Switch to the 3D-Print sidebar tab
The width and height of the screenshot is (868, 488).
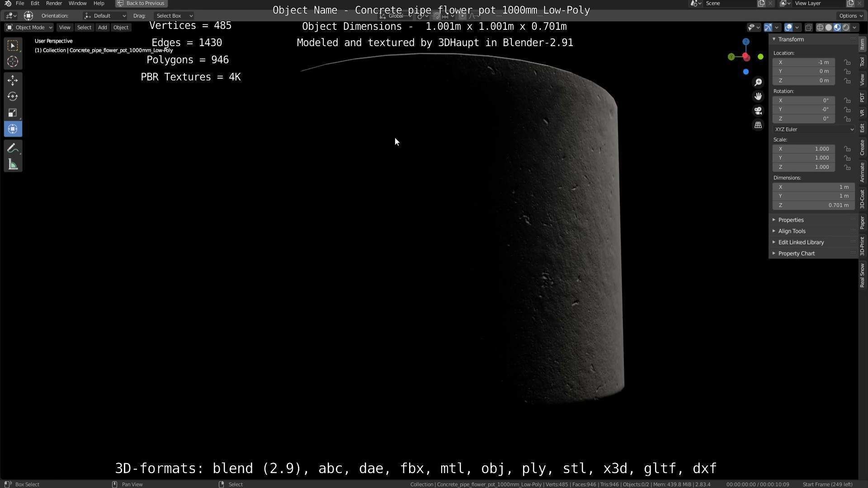863,246
